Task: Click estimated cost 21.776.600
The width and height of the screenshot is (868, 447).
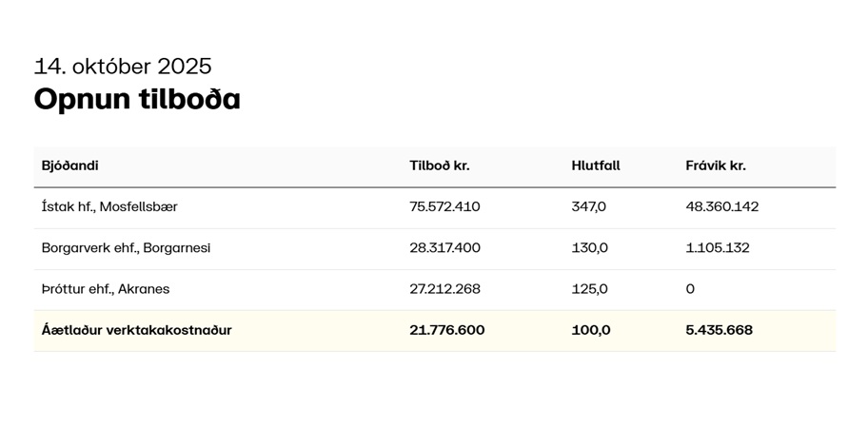Action: point(447,331)
